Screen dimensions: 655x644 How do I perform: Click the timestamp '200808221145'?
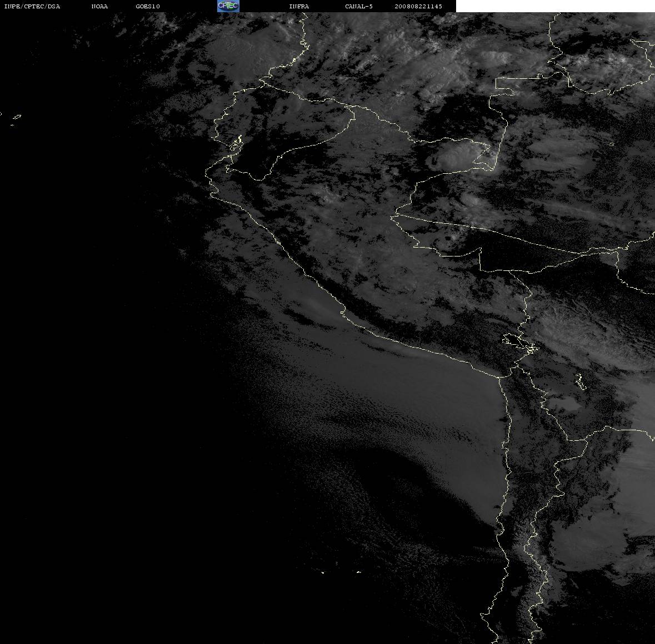click(418, 6)
